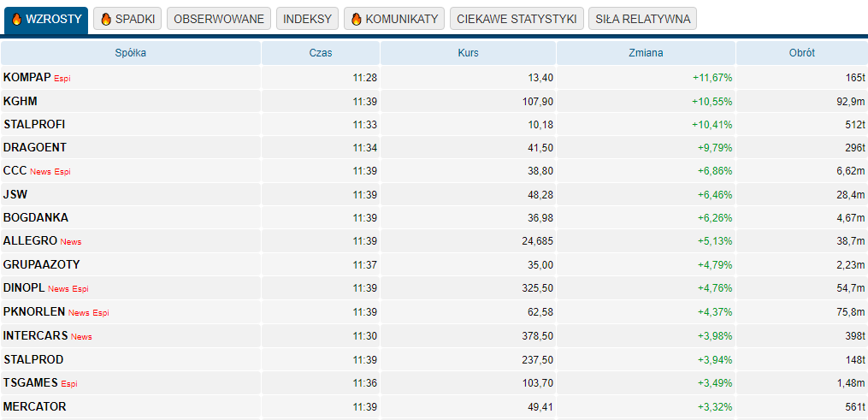This screenshot has height=420, width=868.
Task: Open the News tag next to CCC
Action: click(x=40, y=172)
